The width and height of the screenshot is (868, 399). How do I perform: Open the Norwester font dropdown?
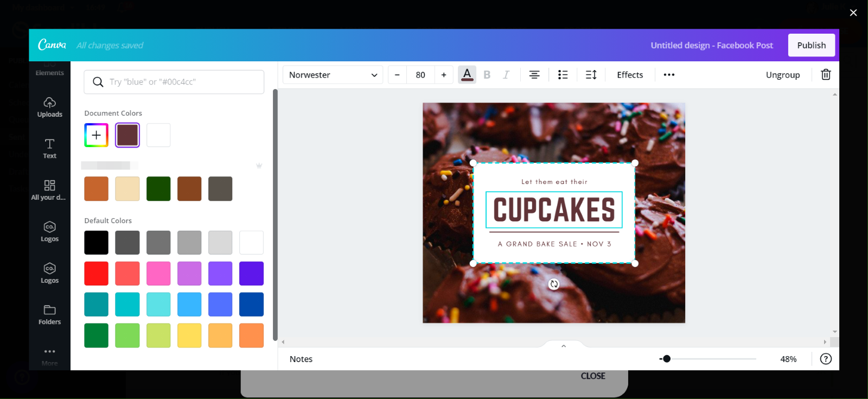click(x=333, y=75)
